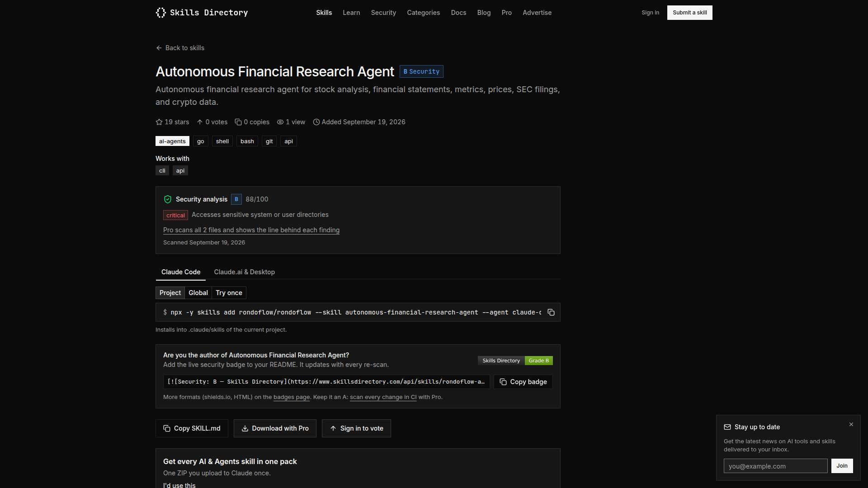Go to the Docs page
The height and width of the screenshot is (488, 868).
(x=458, y=13)
